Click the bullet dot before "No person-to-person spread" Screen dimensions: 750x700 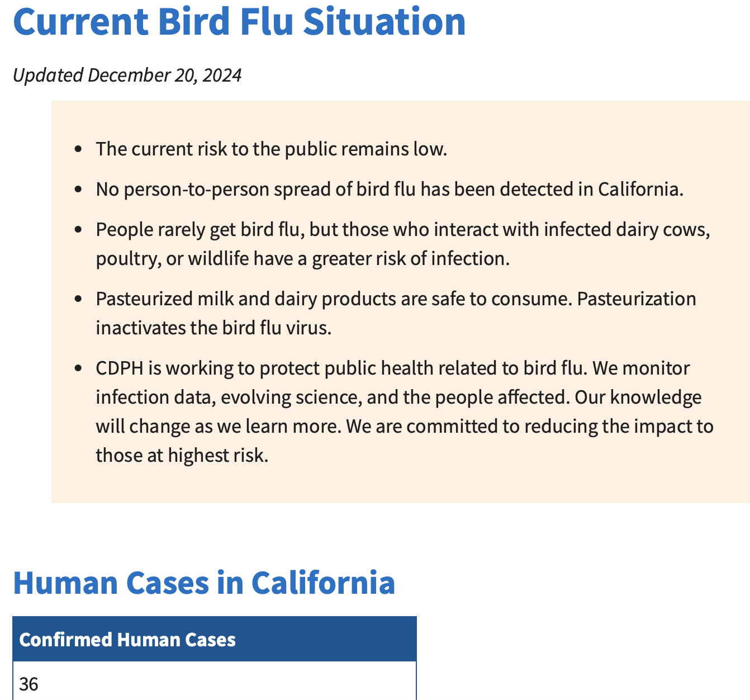tap(78, 190)
